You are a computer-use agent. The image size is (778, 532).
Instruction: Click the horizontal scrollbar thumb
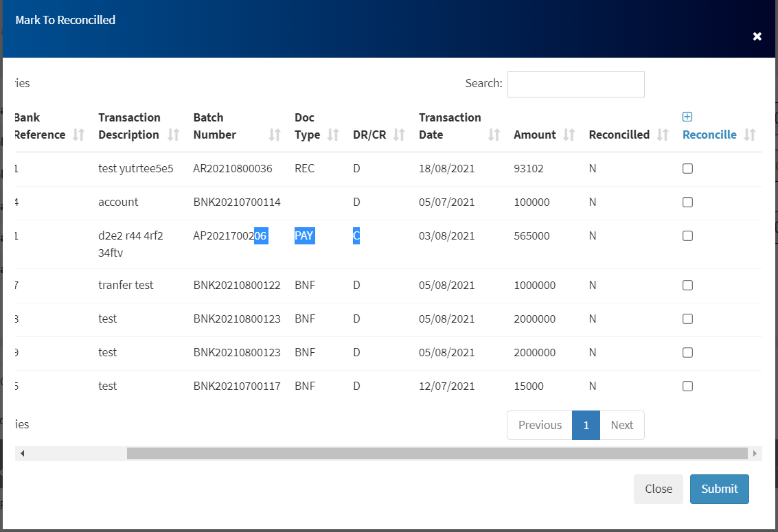point(437,454)
